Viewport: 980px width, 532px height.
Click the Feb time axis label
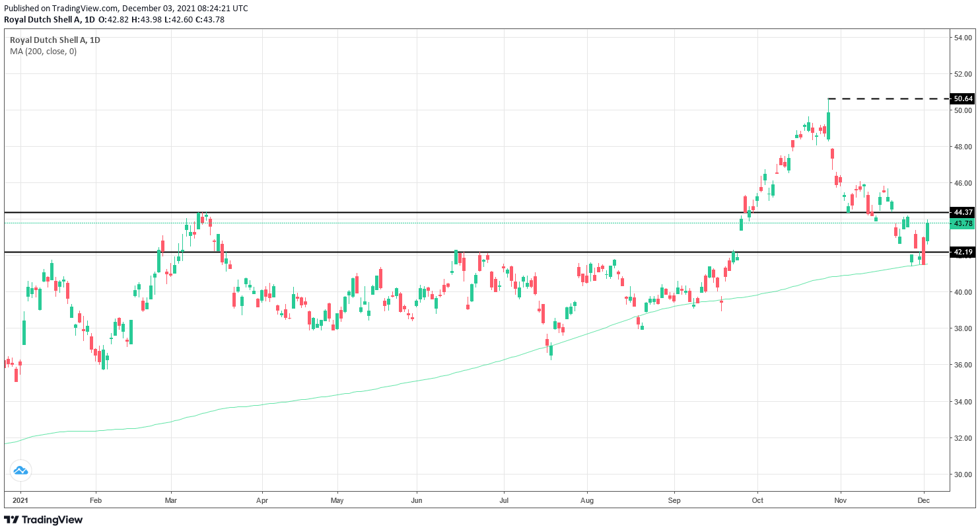coord(95,501)
